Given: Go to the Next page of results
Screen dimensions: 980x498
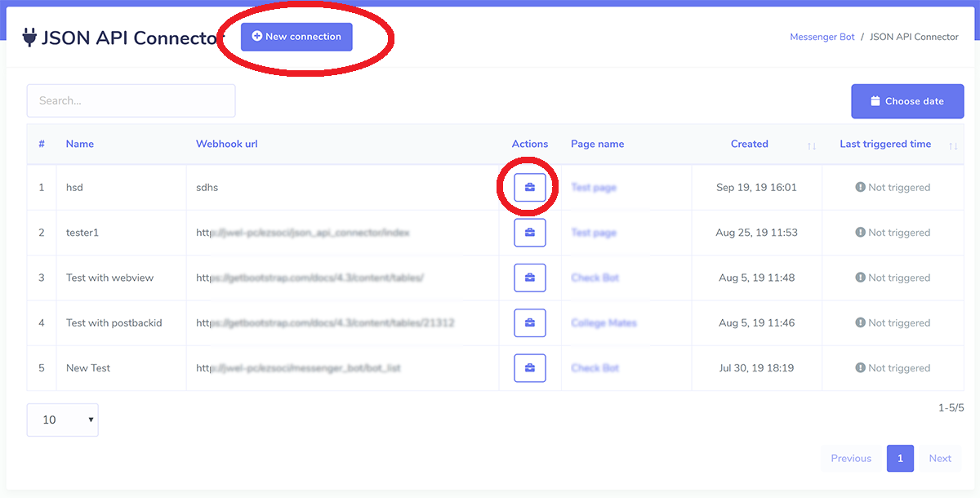Looking at the screenshot, I should click(940, 458).
